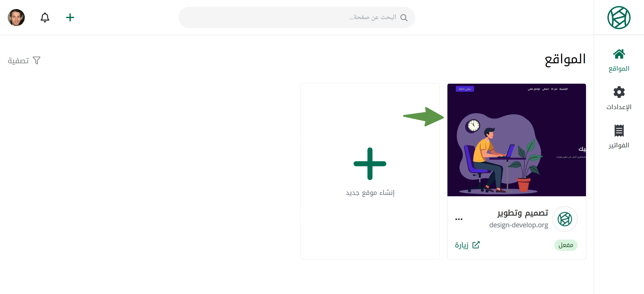Image resolution: width=644 pixels, height=294 pixels.
Task: Create new site with large plus card
Action: click(370, 171)
